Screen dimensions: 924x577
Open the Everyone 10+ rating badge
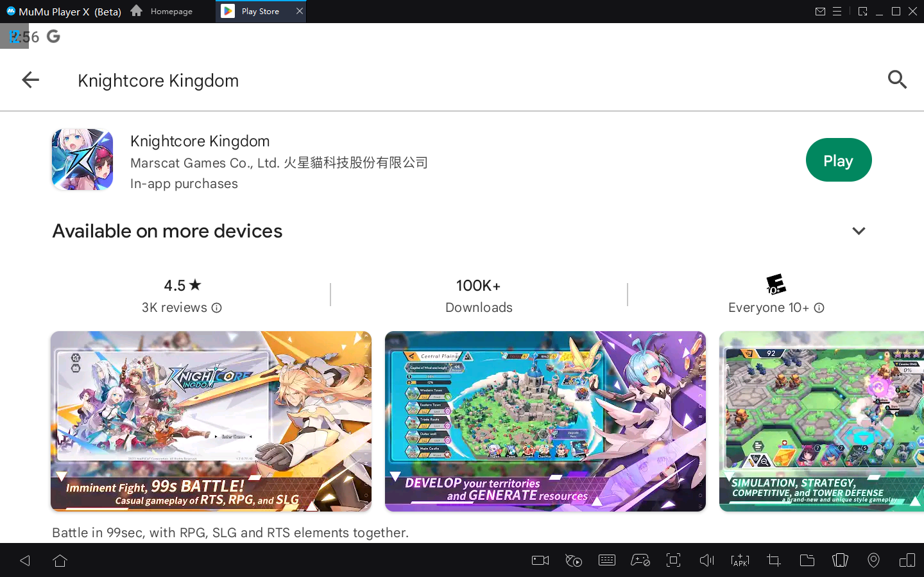tap(776, 284)
